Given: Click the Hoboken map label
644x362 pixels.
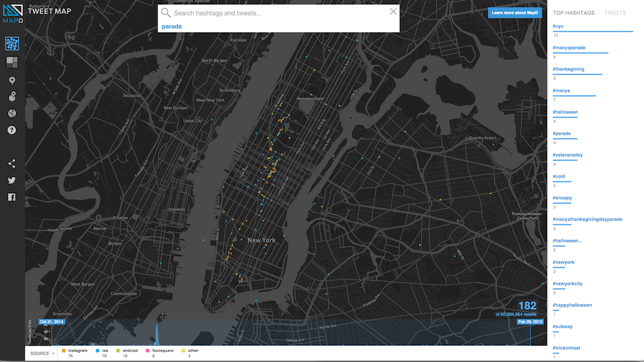Looking at the screenshot, I should (x=177, y=209).
